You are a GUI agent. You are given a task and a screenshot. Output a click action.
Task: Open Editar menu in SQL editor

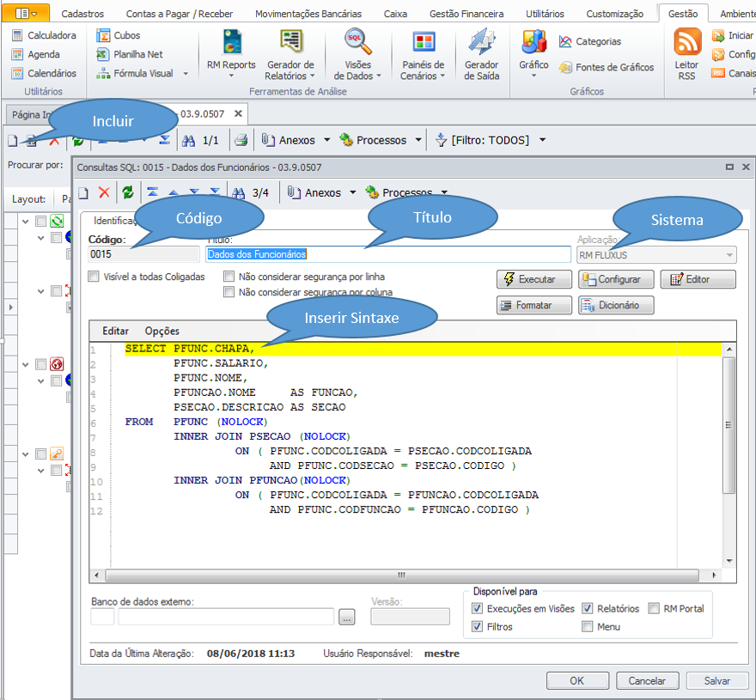tap(115, 332)
